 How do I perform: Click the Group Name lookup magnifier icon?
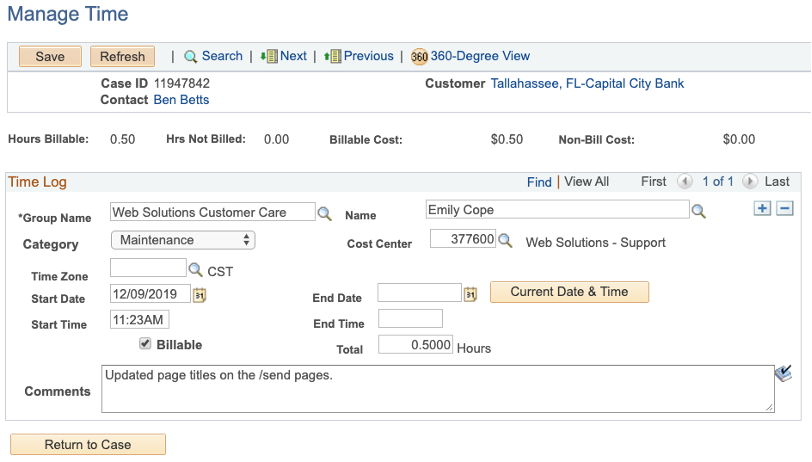(324, 213)
